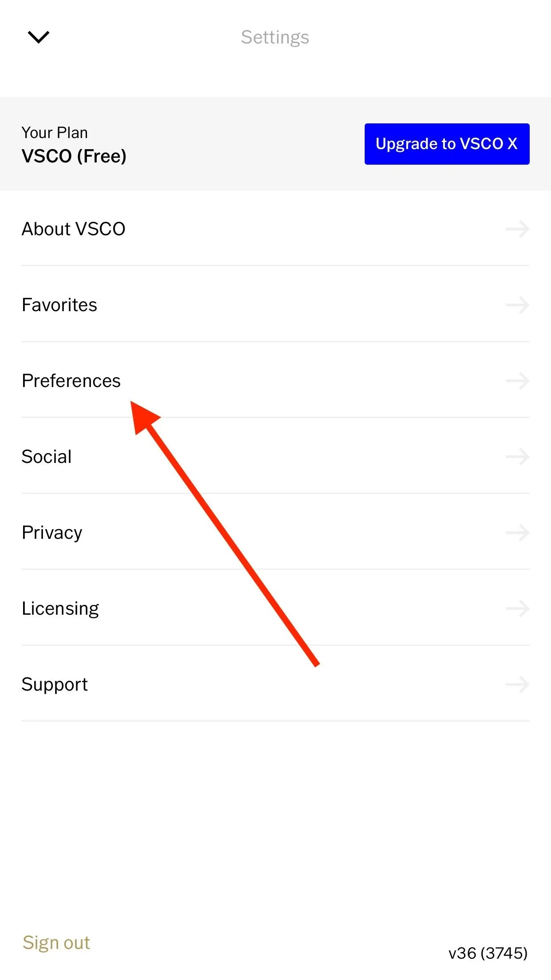Collapse the Settings screen with the chevron
This screenshot has height=980, width=551.
[38, 37]
